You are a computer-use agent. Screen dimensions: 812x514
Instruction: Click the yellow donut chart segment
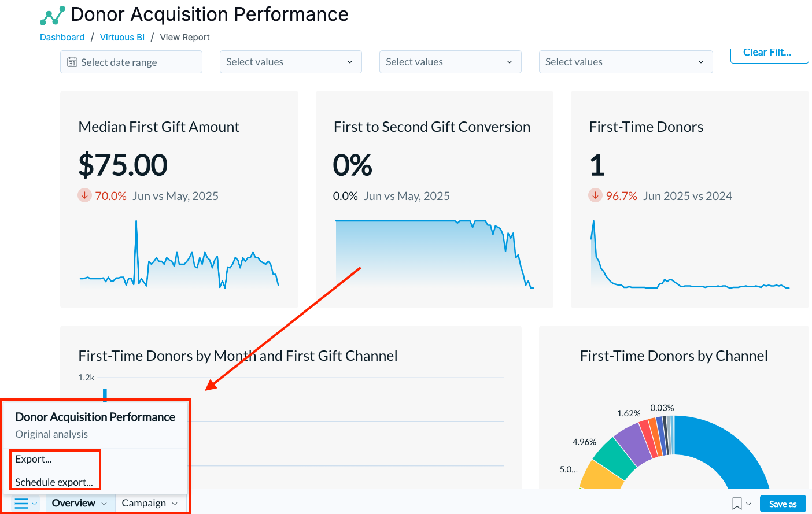pyautogui.click(x=600, y=476)
